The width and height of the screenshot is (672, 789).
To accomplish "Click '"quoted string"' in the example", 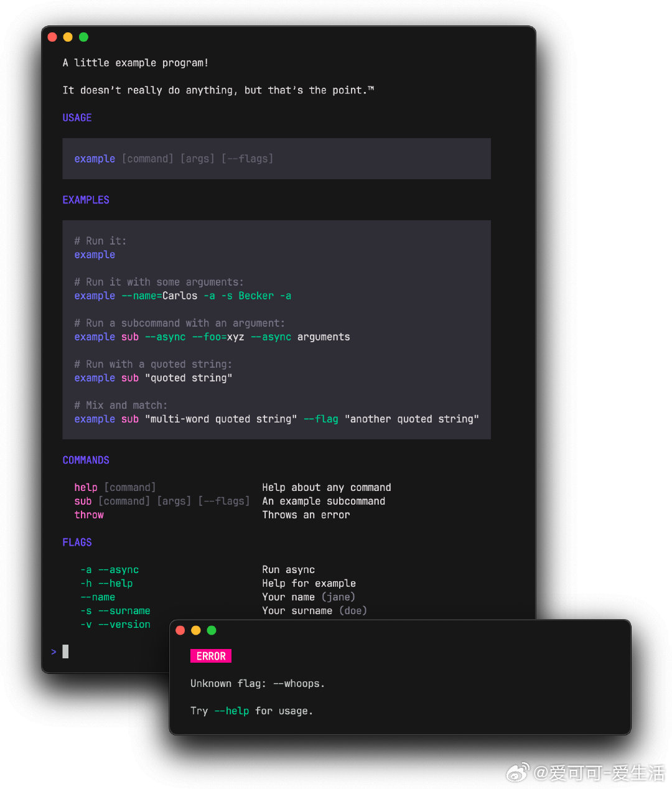I will (189, 378).
